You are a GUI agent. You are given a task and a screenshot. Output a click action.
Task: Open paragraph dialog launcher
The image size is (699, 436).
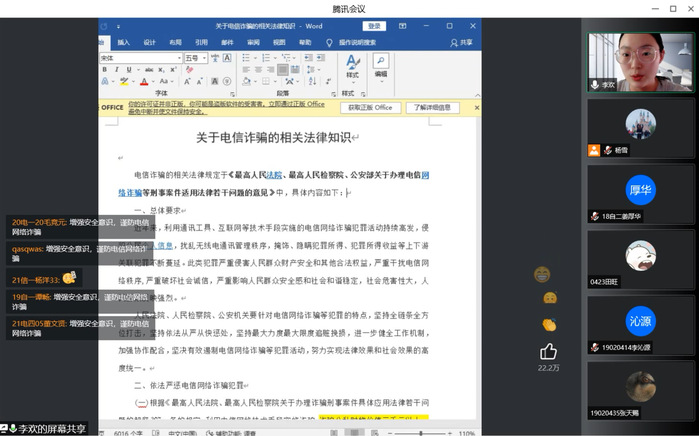(x=333, y=94)
